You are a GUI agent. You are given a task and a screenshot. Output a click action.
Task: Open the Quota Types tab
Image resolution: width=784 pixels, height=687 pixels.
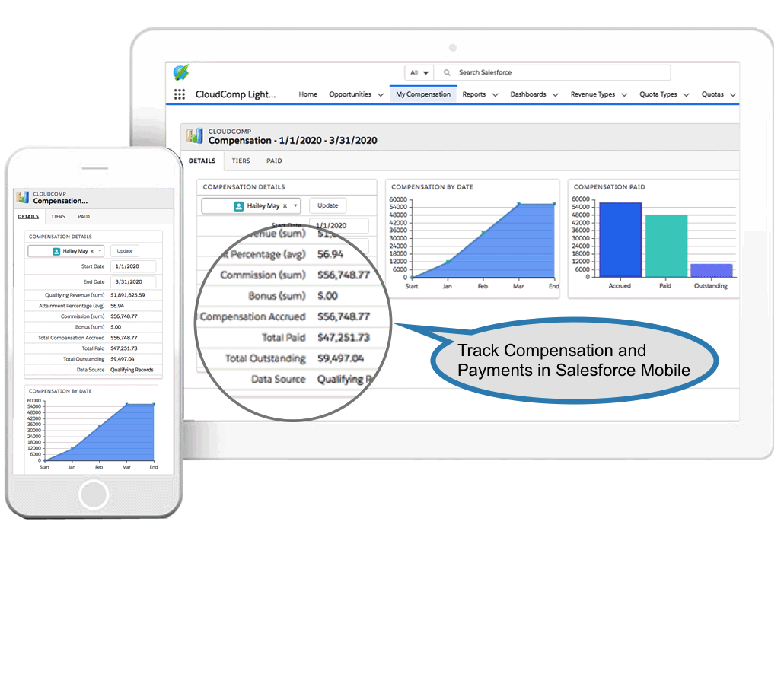pos(658,94)
